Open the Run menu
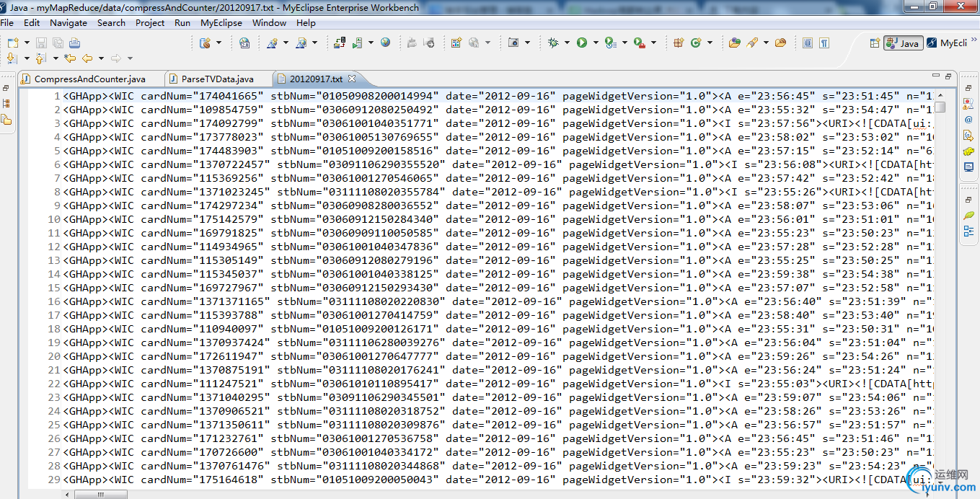 tap(182, 22)
